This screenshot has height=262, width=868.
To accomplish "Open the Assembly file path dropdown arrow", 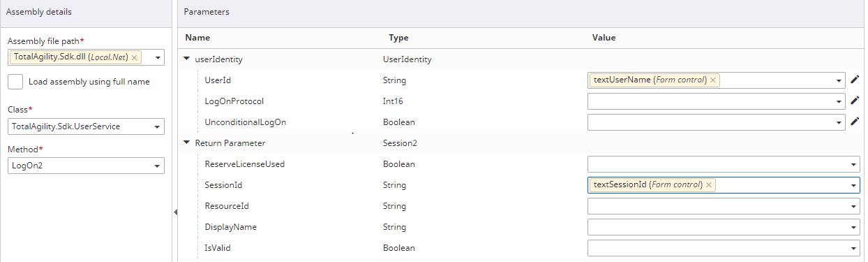I will 157,57.
